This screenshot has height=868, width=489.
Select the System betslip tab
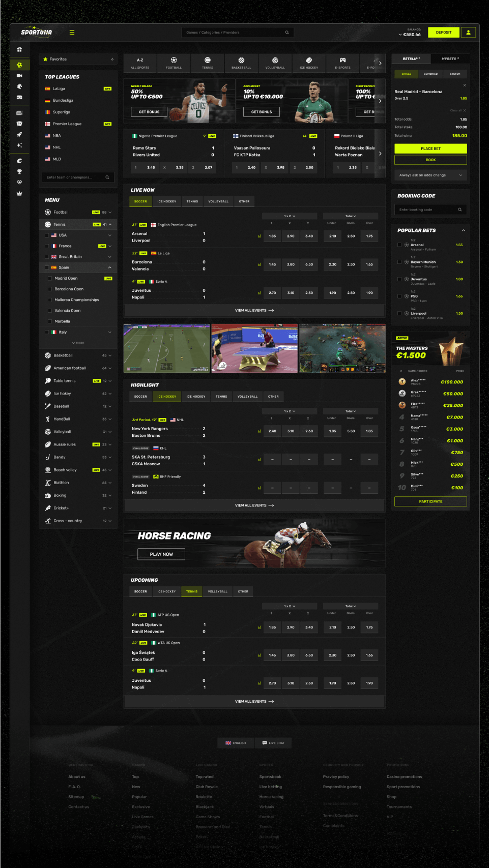click(455, 74)
